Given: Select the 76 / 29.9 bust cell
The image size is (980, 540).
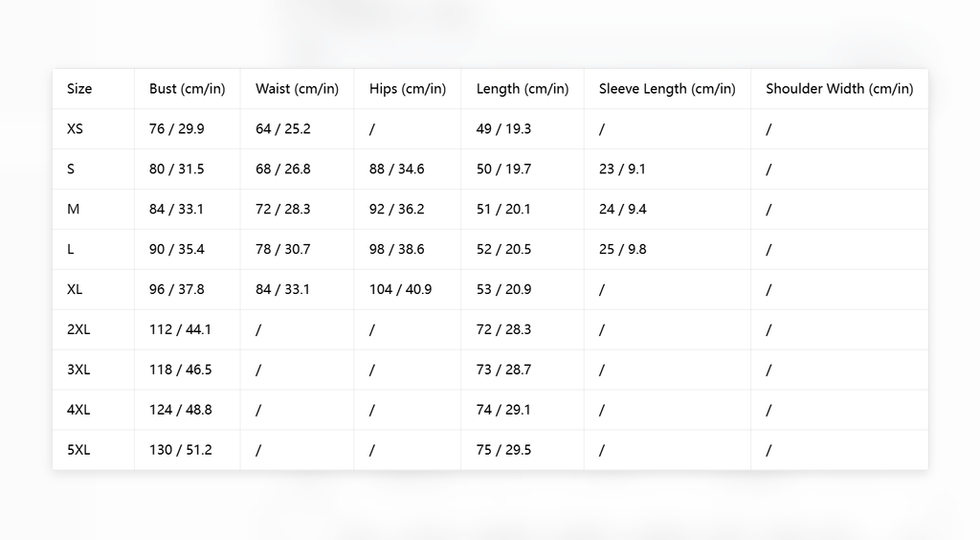Looking at the screenshot, I should (177, 128).
